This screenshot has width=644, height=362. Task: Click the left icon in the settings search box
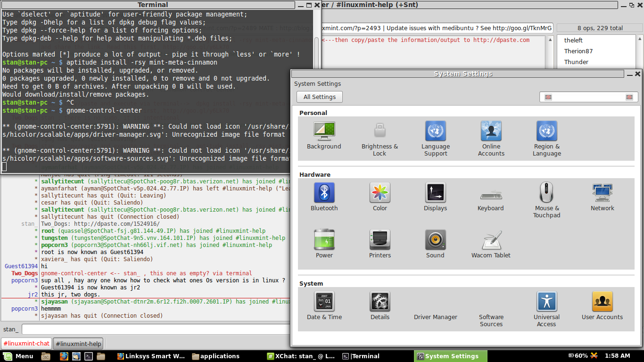548,97
